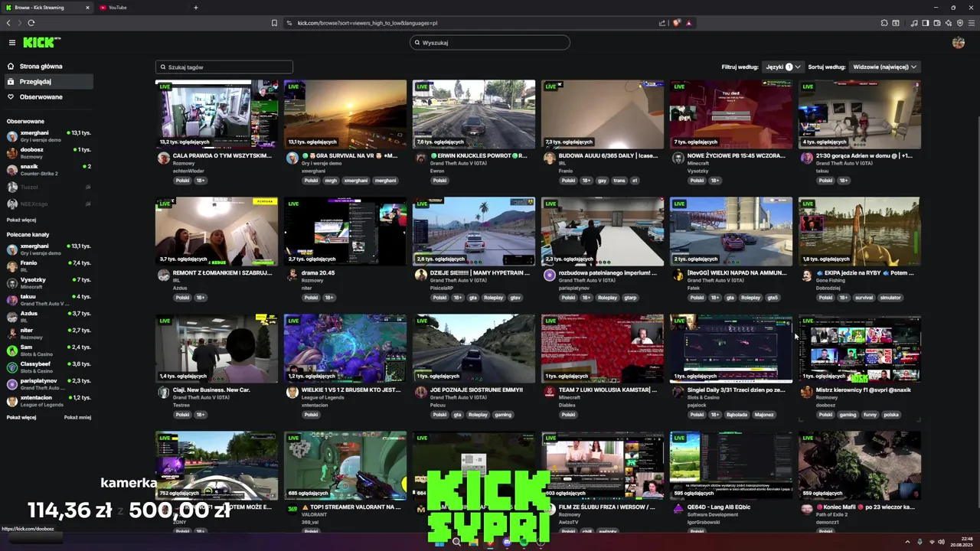Show hidden system tray icons chevron
The image size is (980, 551).
[x=907, y=542]
